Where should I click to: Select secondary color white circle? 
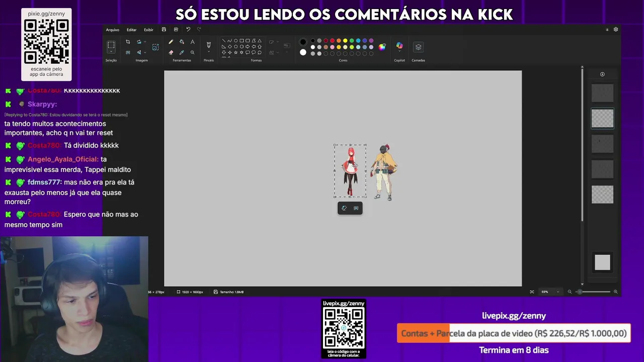[303, 52]
